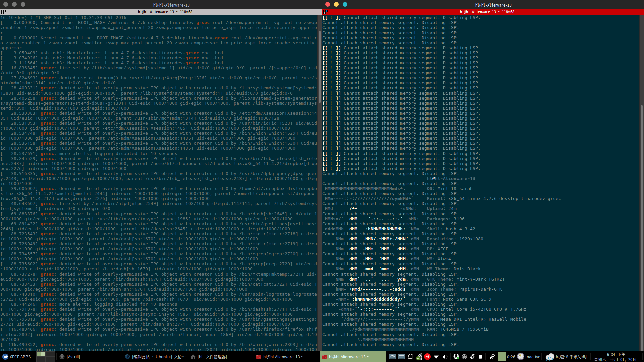Image resolution: width=644 pixels, height=362 pixels.
Task: Open the Astrill star tray icon
Action: pyautogui.click(x=464, y=357)
